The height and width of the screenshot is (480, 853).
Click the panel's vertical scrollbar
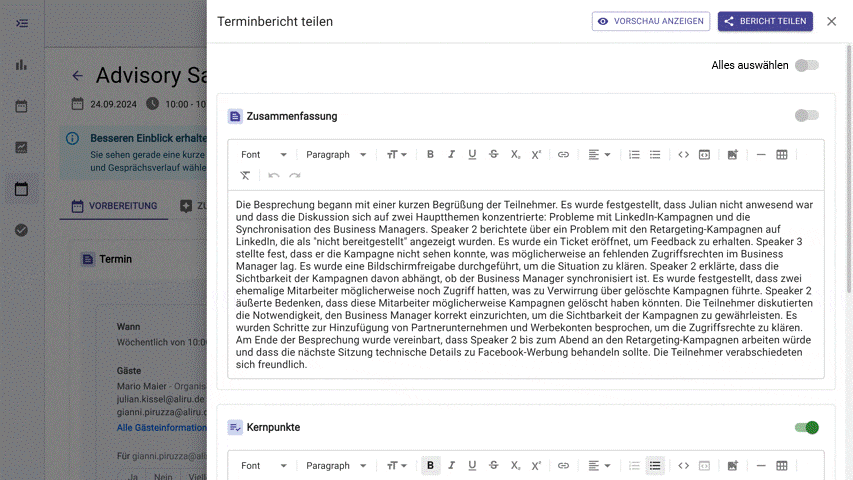click(849, 169)
